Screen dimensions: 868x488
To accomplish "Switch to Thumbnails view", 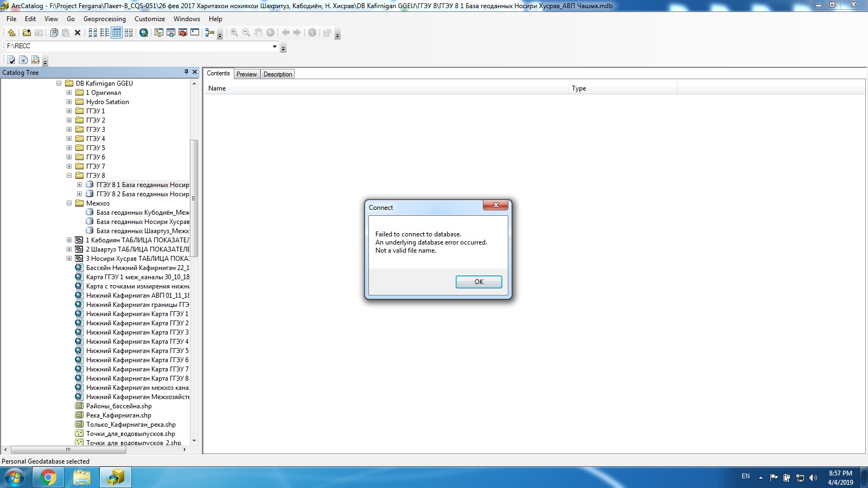I will (129, 33).
